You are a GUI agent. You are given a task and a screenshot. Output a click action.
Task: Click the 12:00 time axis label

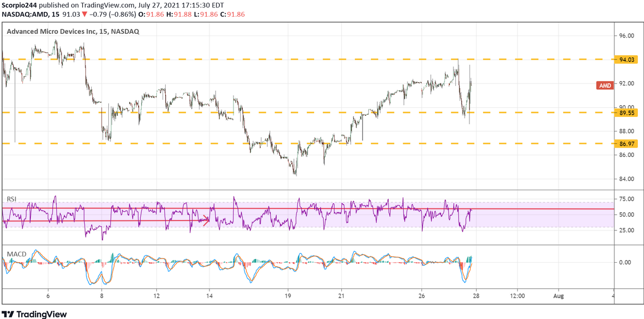point(517,296)
